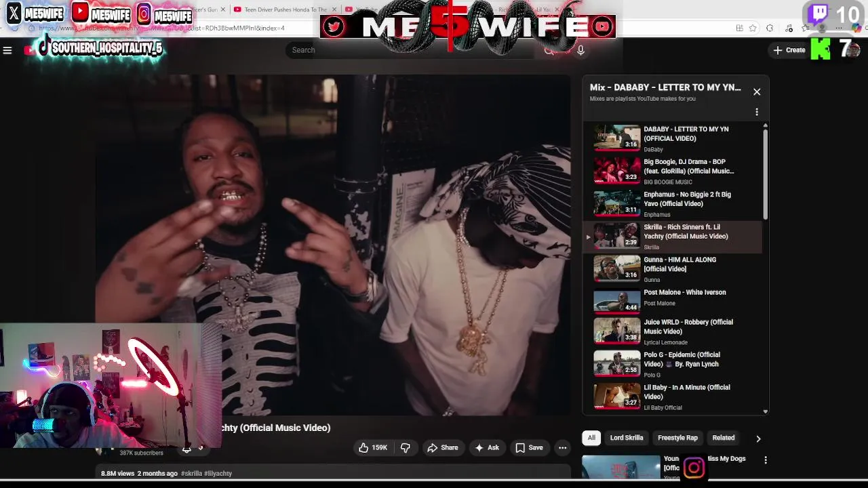Show more chips with the right arrow
Screen dimensions: 868x488
coord(758,439)
